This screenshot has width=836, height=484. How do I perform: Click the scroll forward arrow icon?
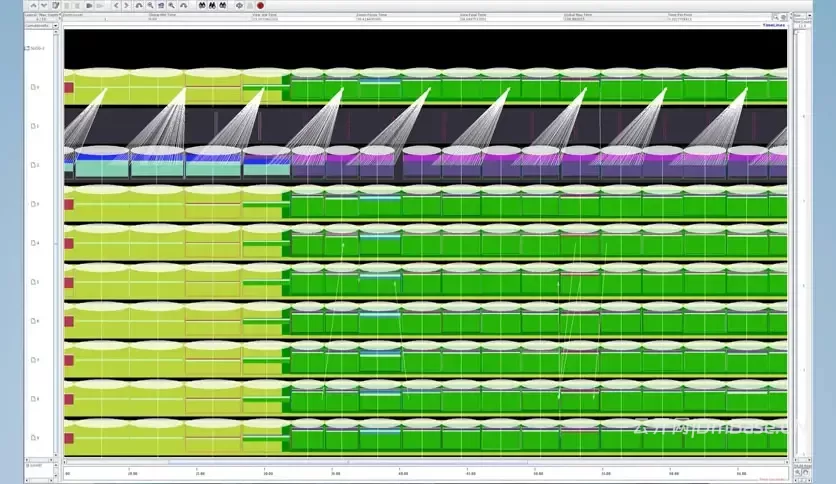pyautogui.click(x=126, y=5)
